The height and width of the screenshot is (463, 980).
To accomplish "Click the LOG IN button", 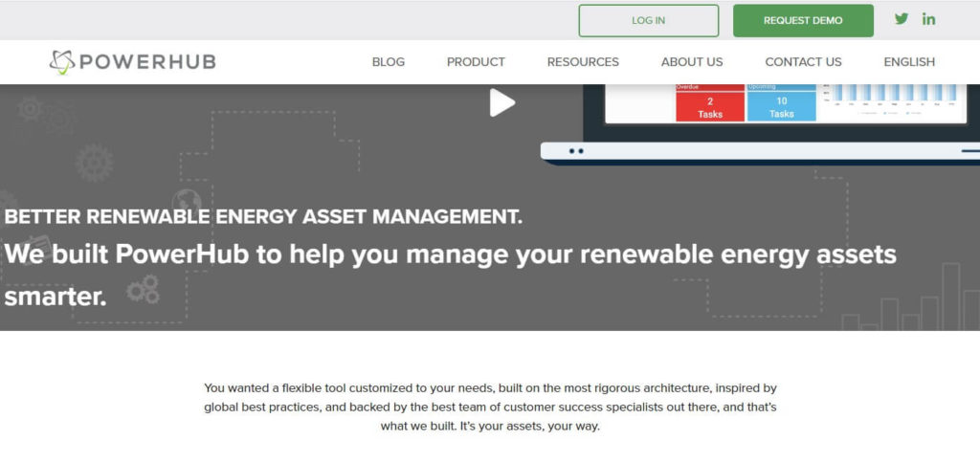I will [x=648, y=21].
